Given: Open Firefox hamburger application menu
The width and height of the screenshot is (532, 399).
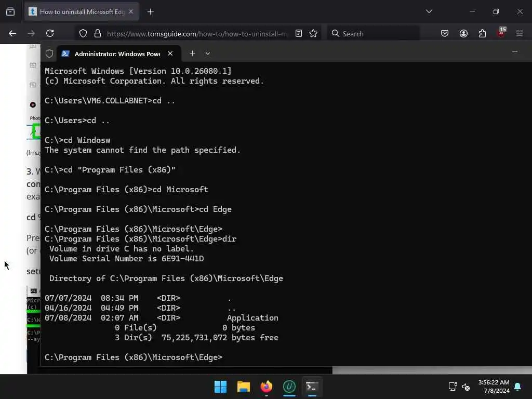Looking at the screenshot, I should coord(520,33).
